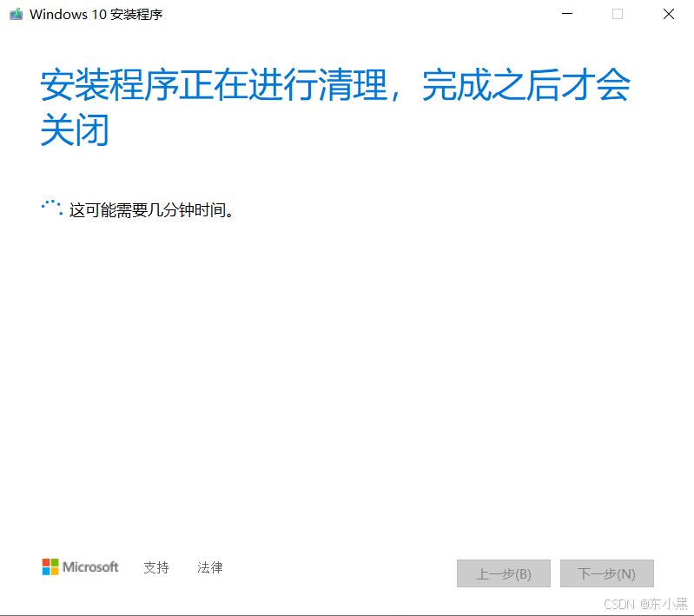Click the empty title bar area

(x=354, y=14)
